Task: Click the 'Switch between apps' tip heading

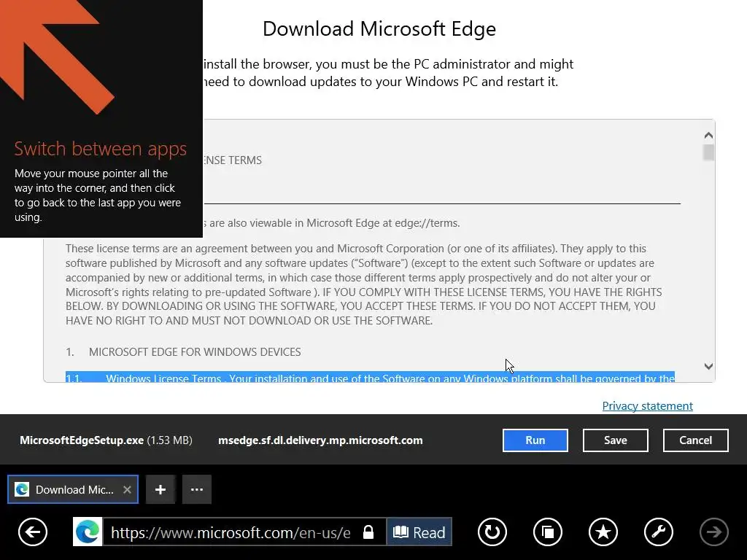Action: point(101,149)
